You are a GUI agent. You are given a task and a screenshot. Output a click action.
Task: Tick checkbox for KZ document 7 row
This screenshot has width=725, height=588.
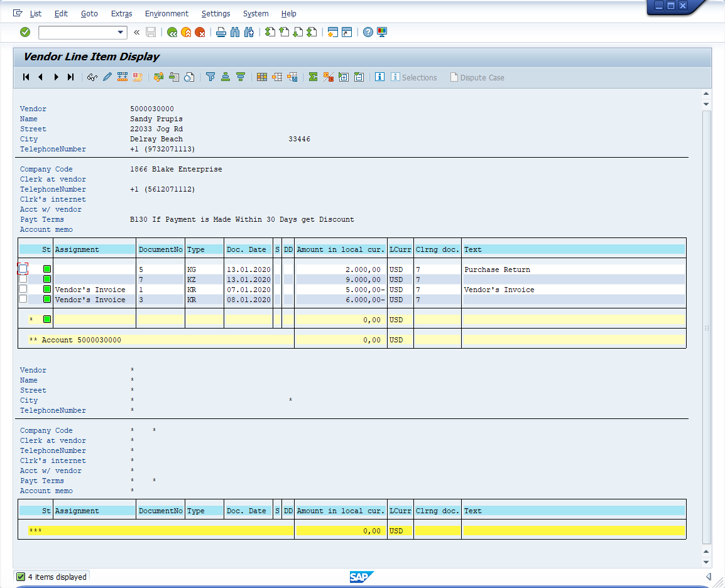click(x=23, y=279)
